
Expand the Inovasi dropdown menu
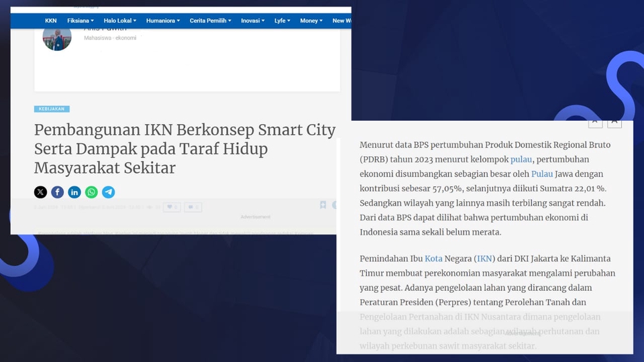point(253,21)
